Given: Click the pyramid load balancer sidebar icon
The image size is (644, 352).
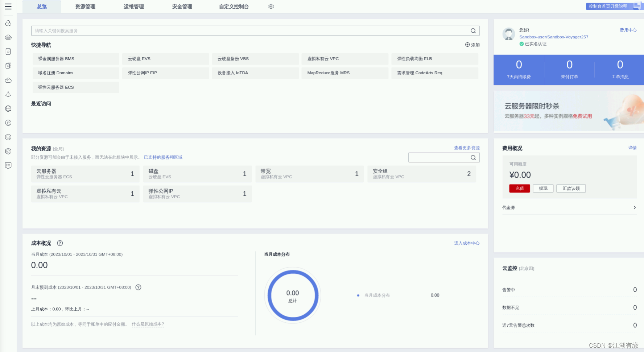Looking at the screenshot, I should click(x=8, y=94).
